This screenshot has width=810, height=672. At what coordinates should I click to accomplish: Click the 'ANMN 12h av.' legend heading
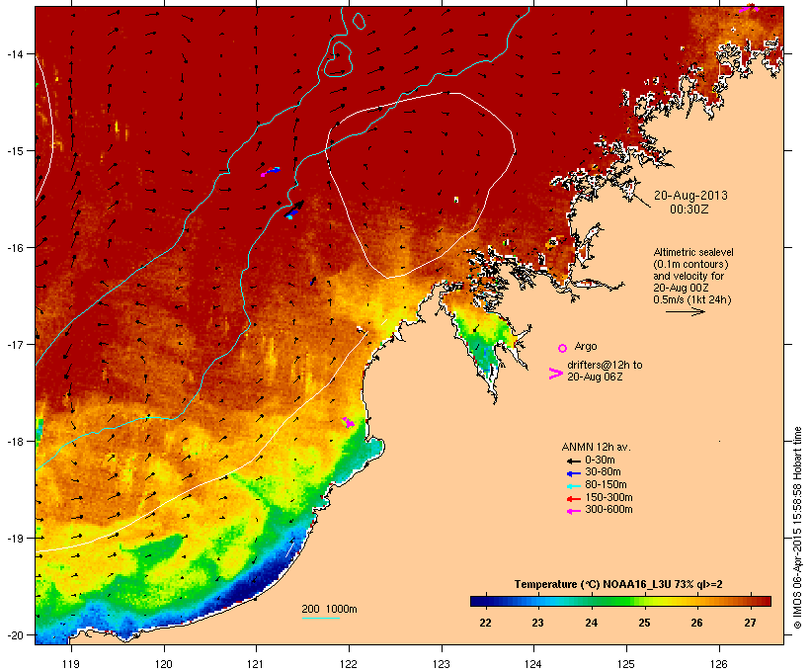click(x=596, y=447)
